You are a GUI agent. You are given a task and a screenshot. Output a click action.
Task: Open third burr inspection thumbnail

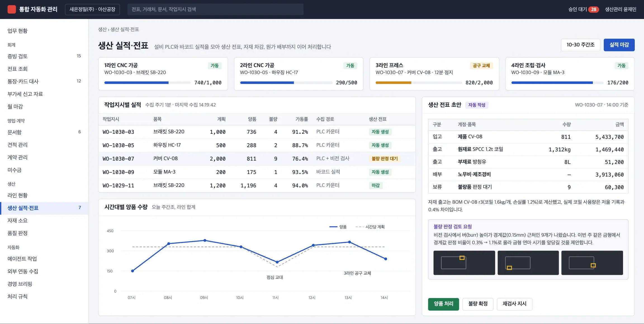pyautogui.click(x=592, y=263)
